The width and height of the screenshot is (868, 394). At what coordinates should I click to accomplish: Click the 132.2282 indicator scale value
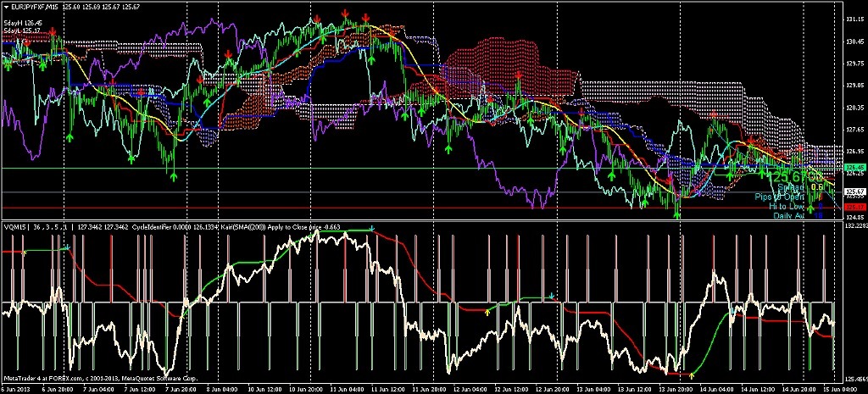(x=856, y=225)
